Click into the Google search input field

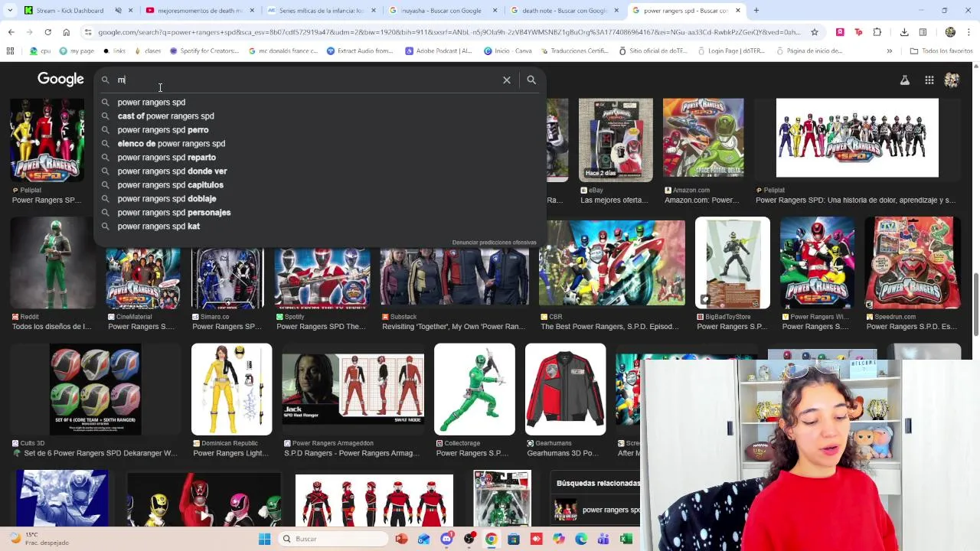coord(306,80)
